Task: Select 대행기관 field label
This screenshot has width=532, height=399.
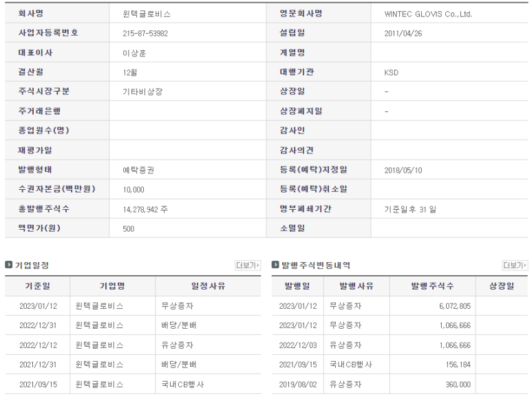Action: point(297,72)
